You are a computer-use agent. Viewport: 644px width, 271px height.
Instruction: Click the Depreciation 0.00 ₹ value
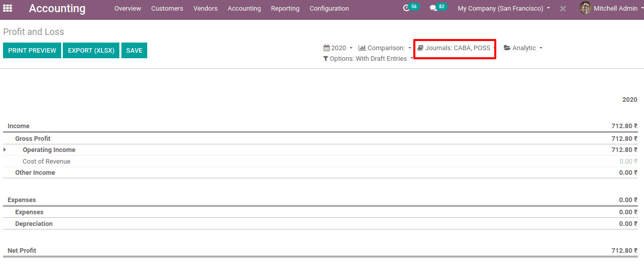point(628,224)
